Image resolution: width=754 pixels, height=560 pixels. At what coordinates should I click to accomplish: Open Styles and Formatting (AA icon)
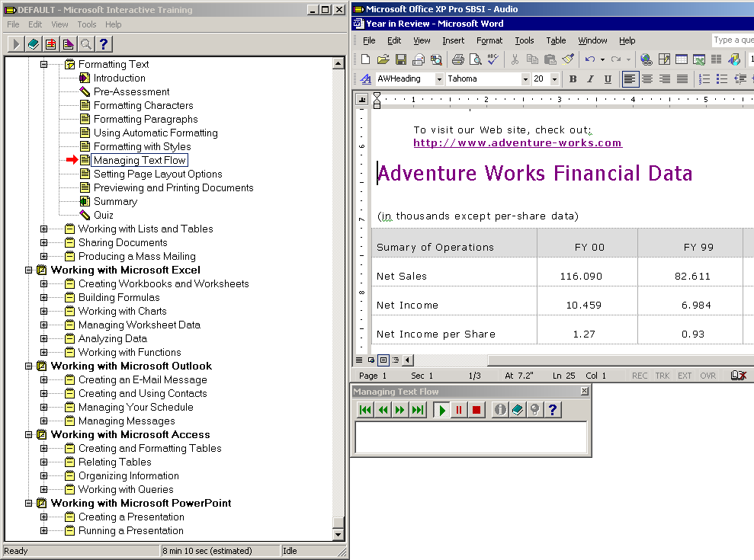(x=366, y=78)
